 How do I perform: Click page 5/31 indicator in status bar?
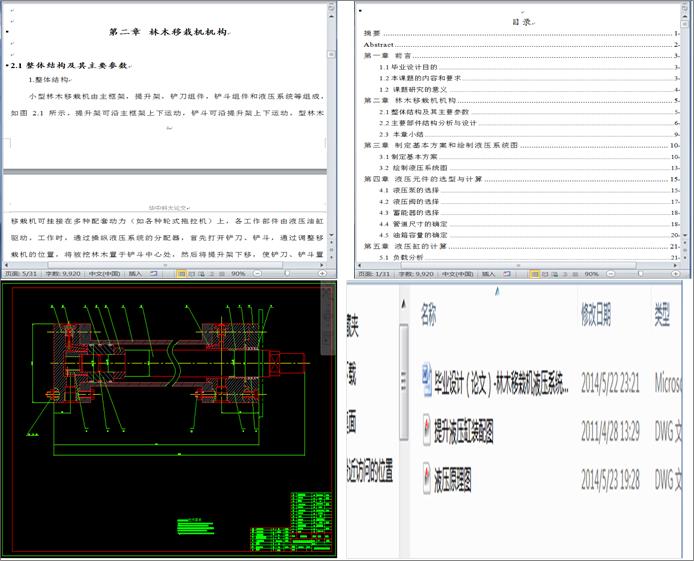pyautogui.click(x=21, y=274)
